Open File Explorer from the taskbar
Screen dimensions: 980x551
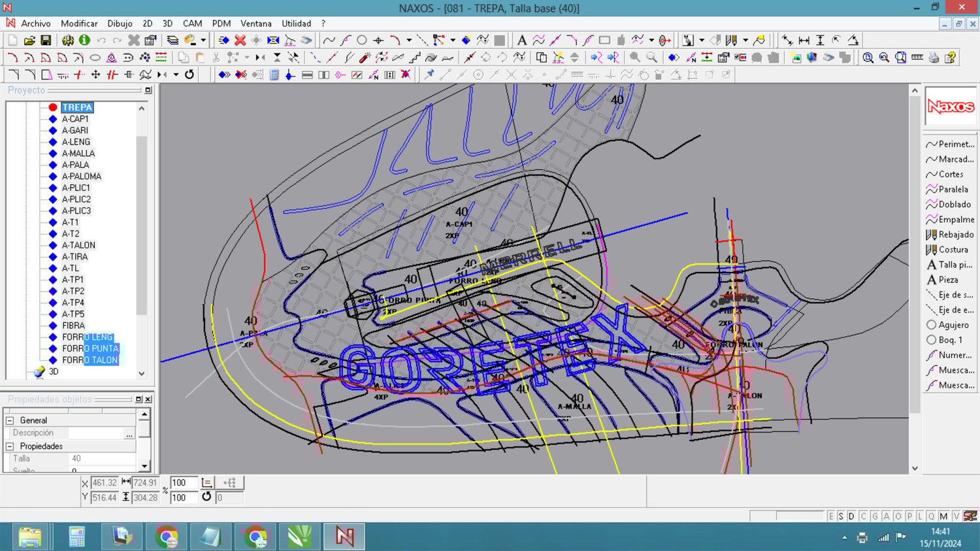[29, 537]
